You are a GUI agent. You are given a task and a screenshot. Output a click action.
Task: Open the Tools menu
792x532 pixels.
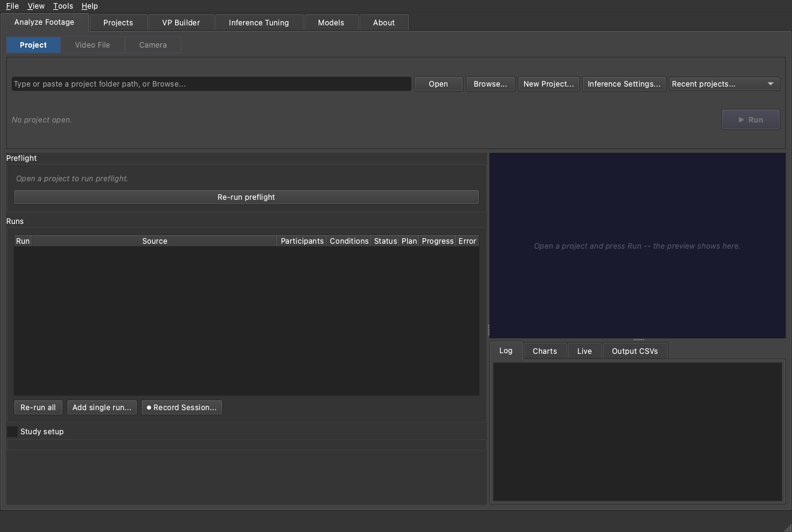[62, 6]
